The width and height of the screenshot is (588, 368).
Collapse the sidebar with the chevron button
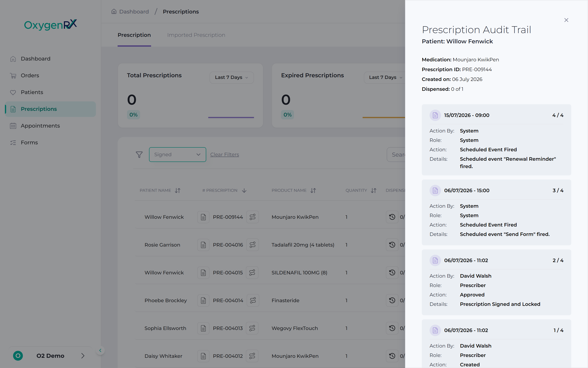100,350
